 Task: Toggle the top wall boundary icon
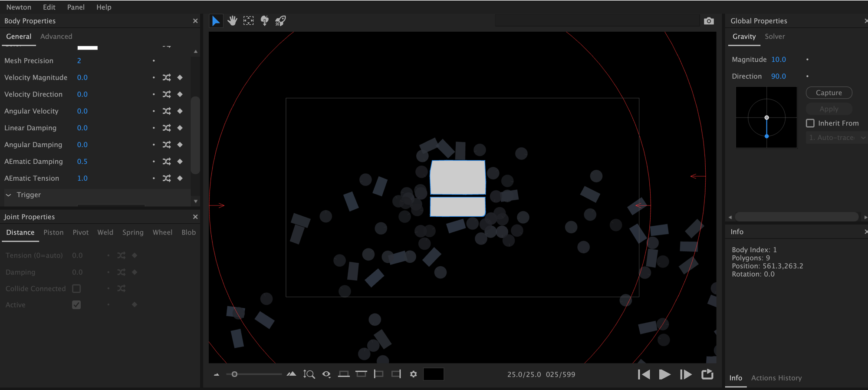[x=361, y=374]
